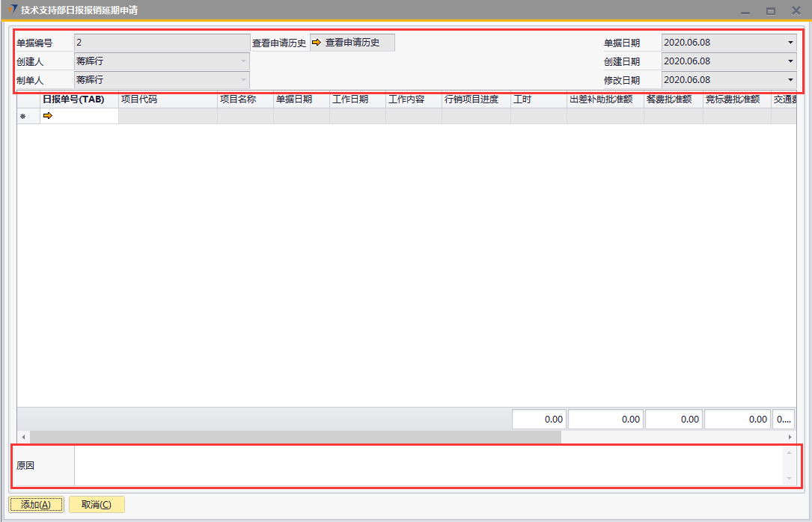Open the 修改日期 dropdown arrow

point(790,80)
